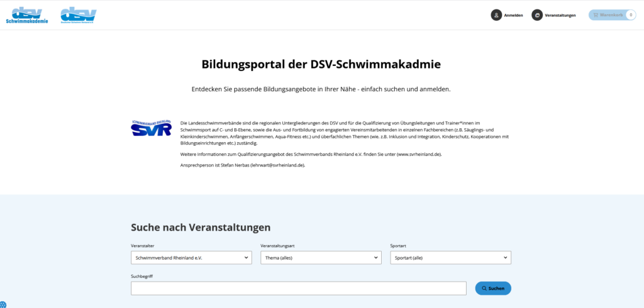Click the SVR Schwimmverband Rheinland logo
The width and height of the screenshot is (644, 308).
pos(151,128)
